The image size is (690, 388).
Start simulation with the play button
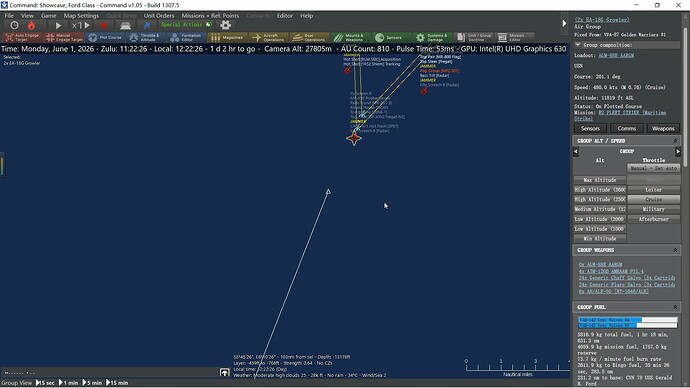click(x=58, y=26)
